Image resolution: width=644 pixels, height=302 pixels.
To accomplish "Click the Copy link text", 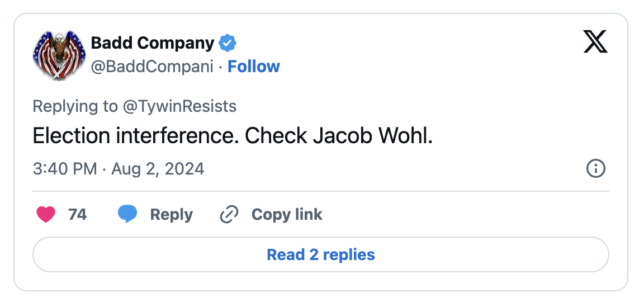I will 287,214.
